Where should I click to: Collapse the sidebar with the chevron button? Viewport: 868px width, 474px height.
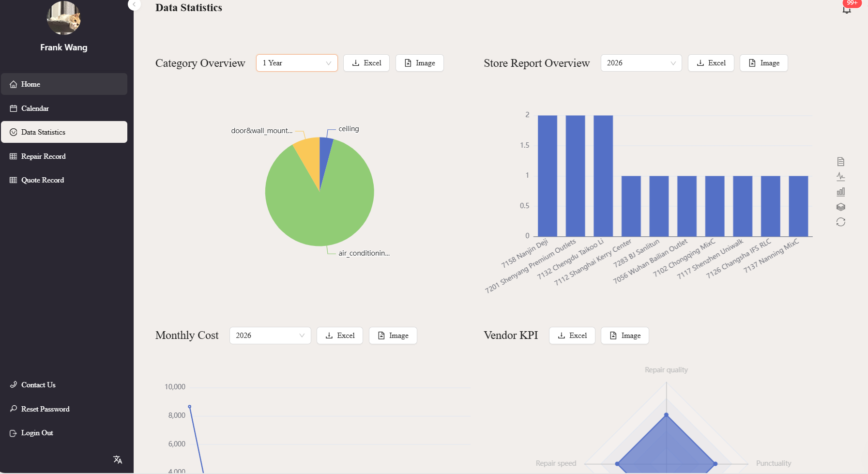[x=134, y=4]
